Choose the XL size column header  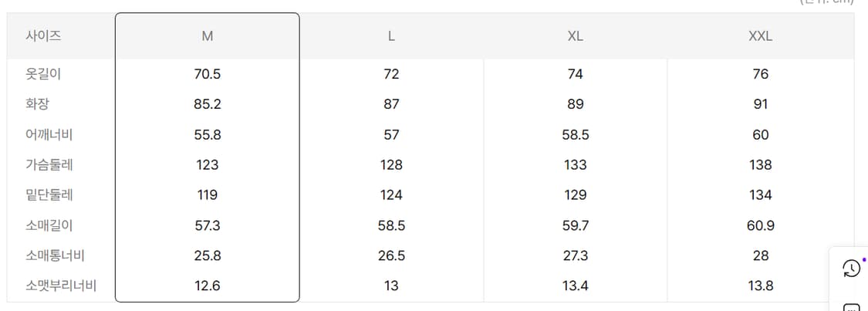575,36
